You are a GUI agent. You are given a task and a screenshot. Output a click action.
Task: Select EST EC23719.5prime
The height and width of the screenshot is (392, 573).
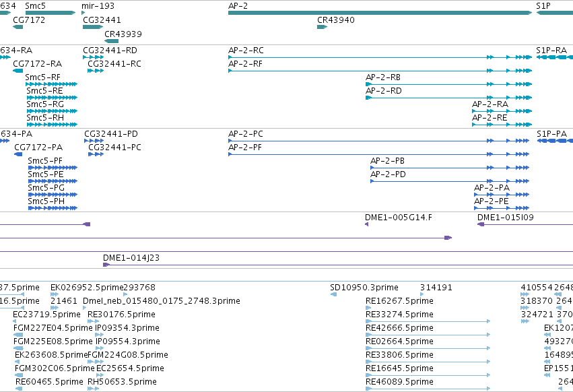click(x=15, y=321)
